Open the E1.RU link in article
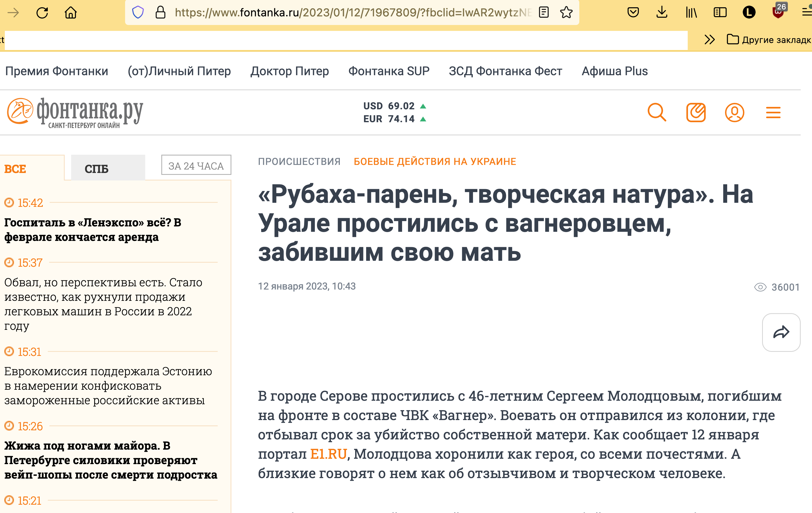The height and width of the screenshot is (513, 812). click(x=328, y=454)
